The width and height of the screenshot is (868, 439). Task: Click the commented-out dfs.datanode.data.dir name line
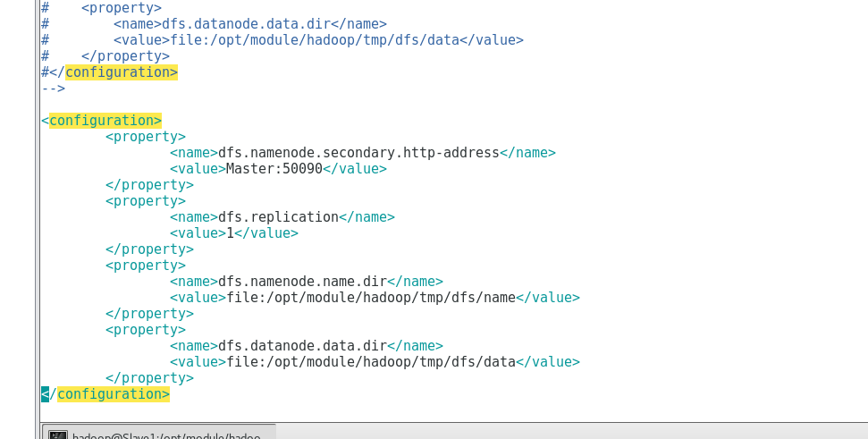(x=214, y=24)
